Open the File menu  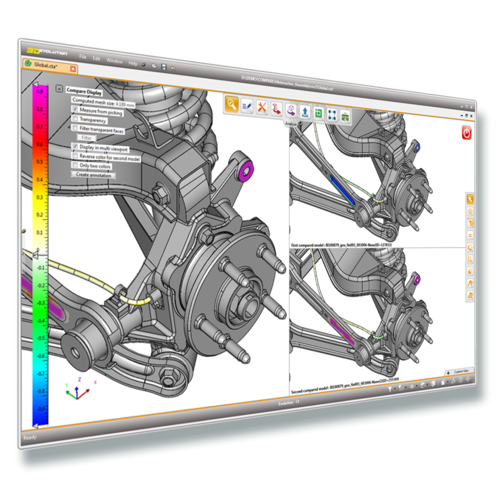pyautogui.click(x=83, y=57)
